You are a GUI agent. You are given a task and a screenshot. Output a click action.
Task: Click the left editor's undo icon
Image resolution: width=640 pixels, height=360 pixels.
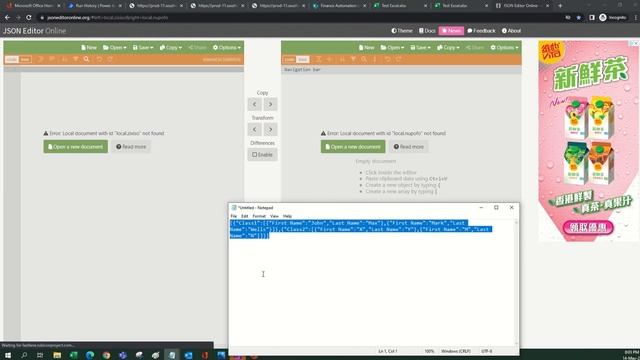pos(99,60)
